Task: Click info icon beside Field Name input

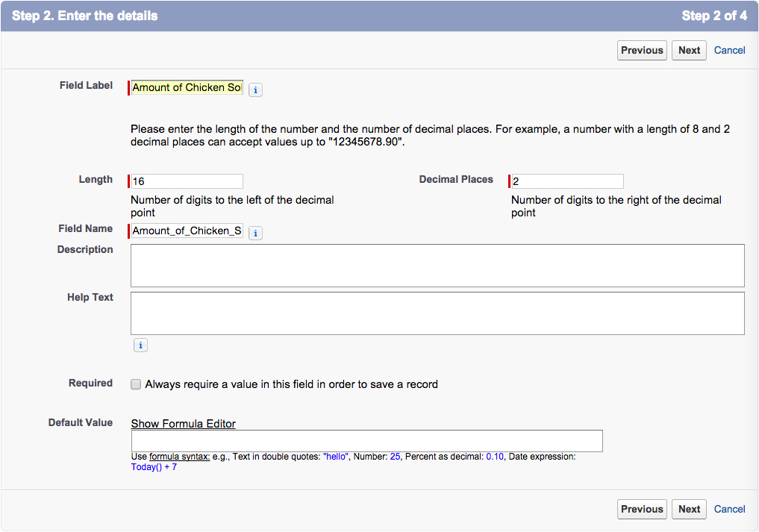Action: 255,233
